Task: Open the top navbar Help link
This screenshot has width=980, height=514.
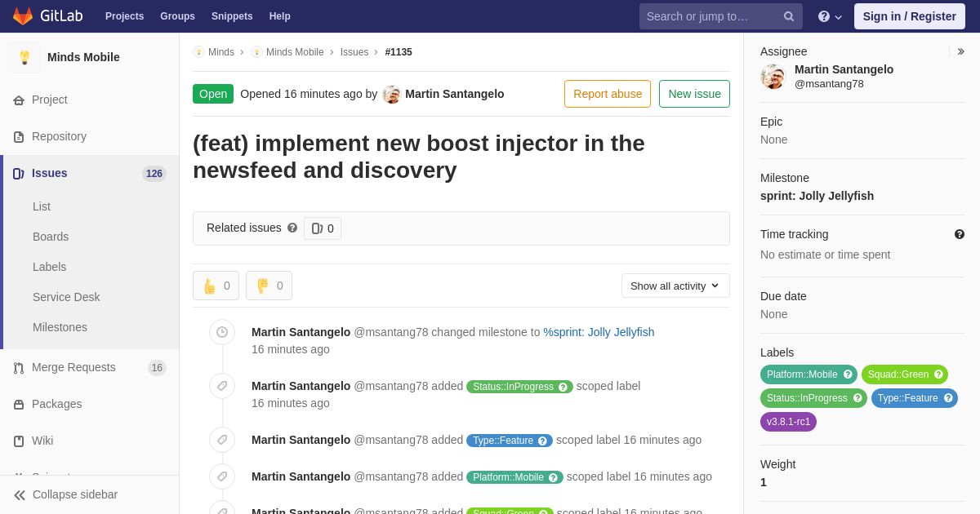Action: tap(280, 16)
